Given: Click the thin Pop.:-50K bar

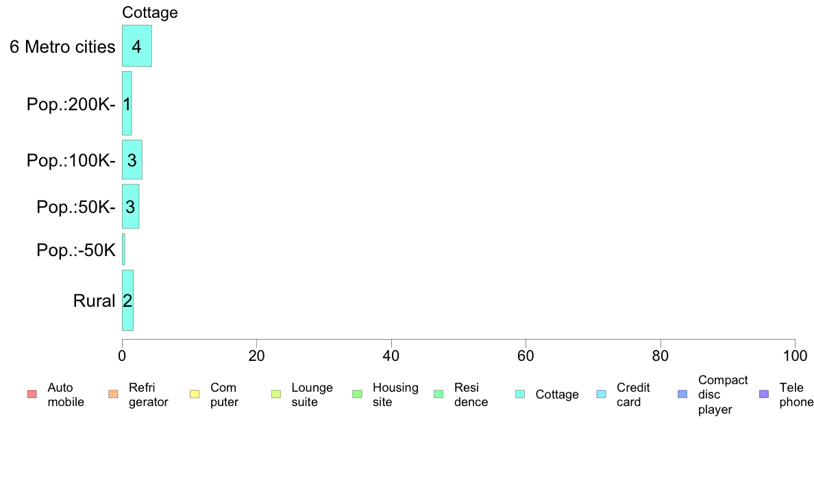Looking at the screenshot, I should coord(123,249).
